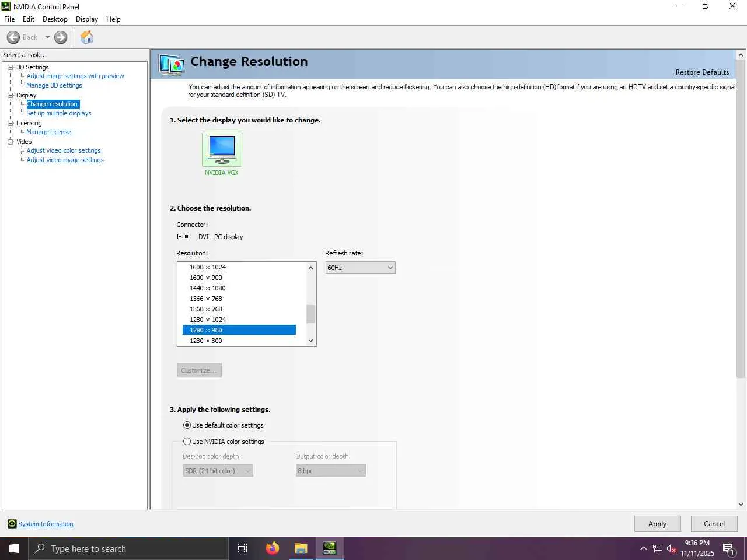747x560 pixels.
Task: Open the Output color depth dropdown
Action: tap(331, 471)
